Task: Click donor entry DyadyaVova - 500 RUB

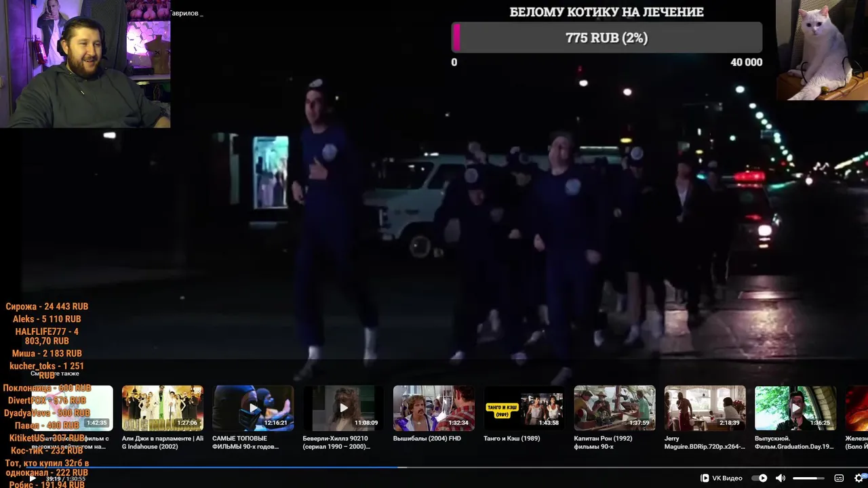Action: (47, 413)
